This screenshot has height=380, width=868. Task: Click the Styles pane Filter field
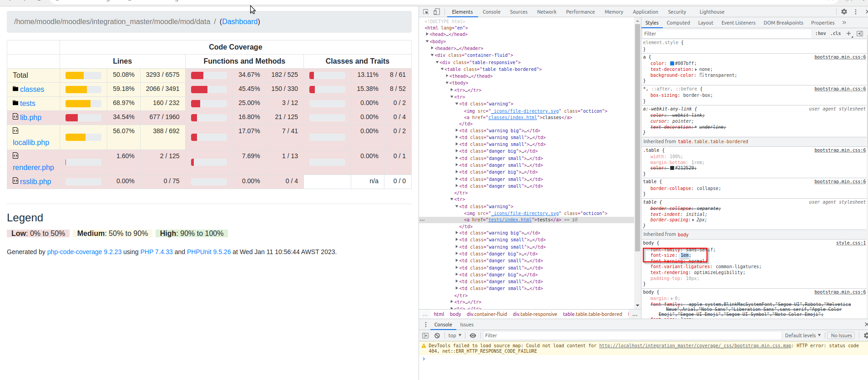(726, 34)
